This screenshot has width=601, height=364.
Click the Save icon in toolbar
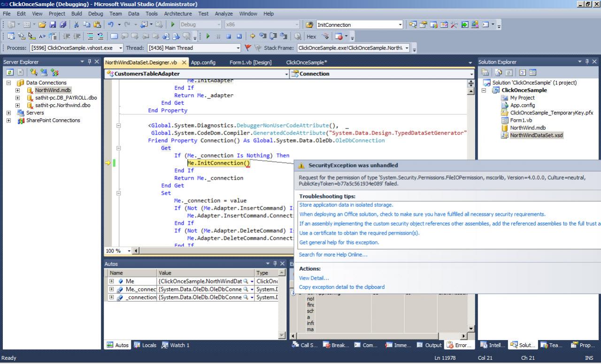pos(53,25)
